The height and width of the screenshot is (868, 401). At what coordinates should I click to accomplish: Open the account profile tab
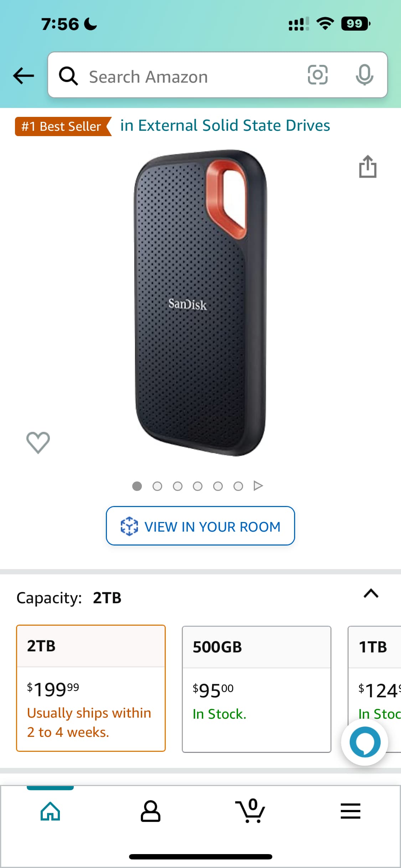tap(150, 811)
